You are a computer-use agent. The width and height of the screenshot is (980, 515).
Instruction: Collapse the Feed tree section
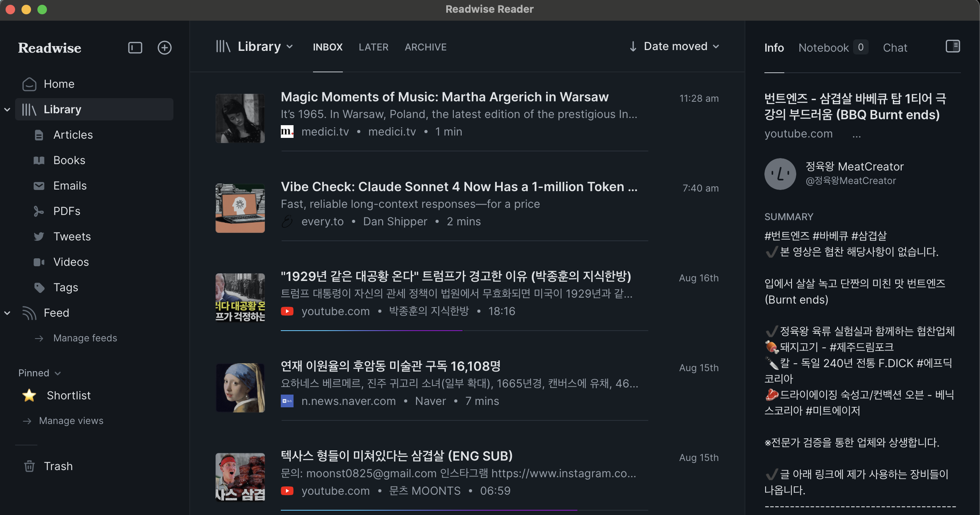(7, 313)
